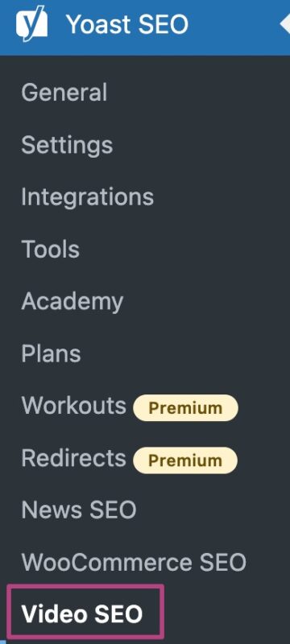The width and height of the screenshot is (290, 644).
Task: Open the Tools page
Action: [50, 250]
